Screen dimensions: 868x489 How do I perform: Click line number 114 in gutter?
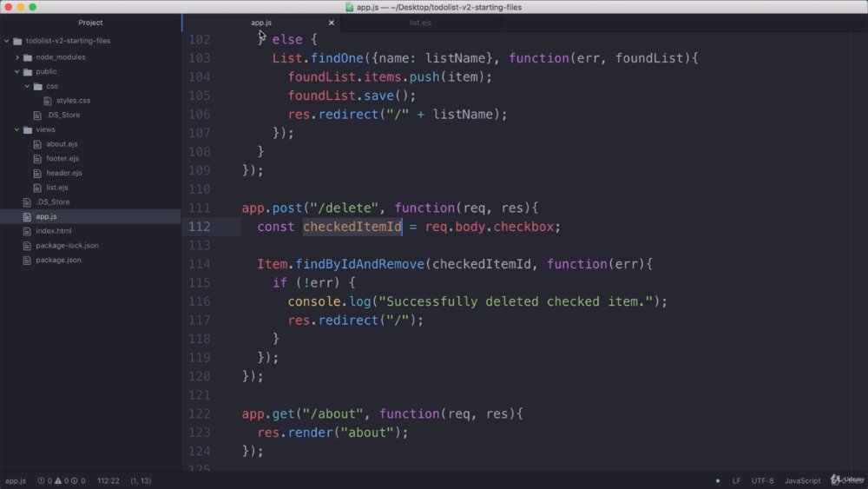(x=200, y=264)
